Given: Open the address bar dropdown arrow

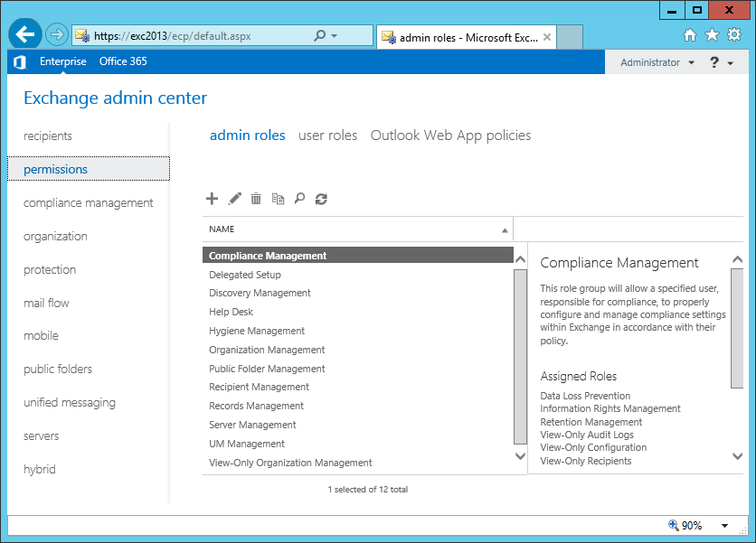Looking at the screenshot, I should (334, 35).
